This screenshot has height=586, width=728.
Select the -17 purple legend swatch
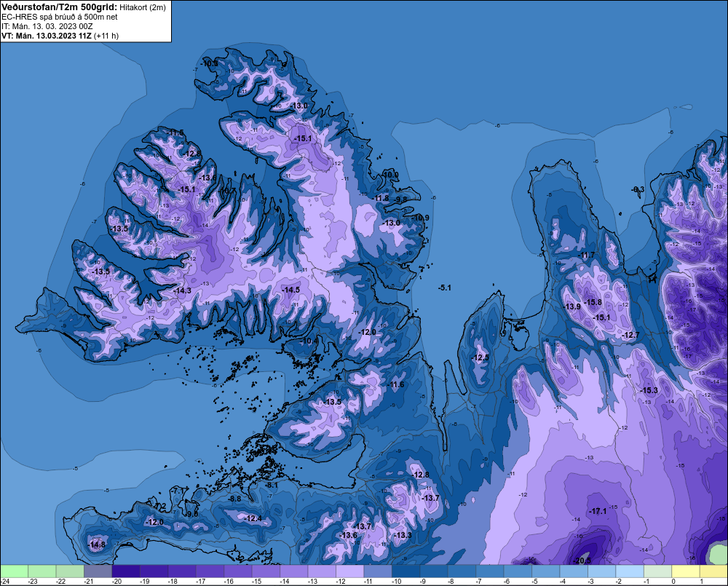click(210, 571)
